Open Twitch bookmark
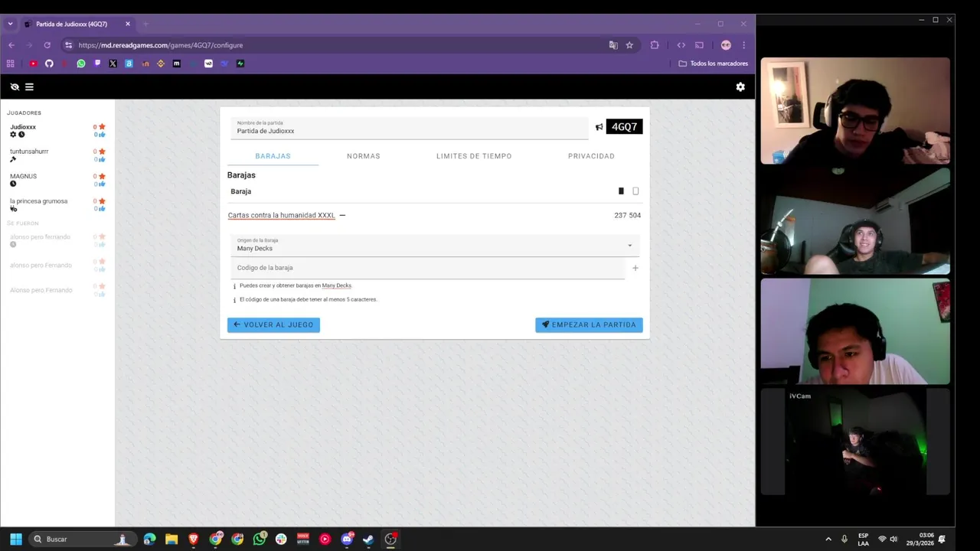The height and width of the screenshot is (551, 980). click(x=97, y=64)
